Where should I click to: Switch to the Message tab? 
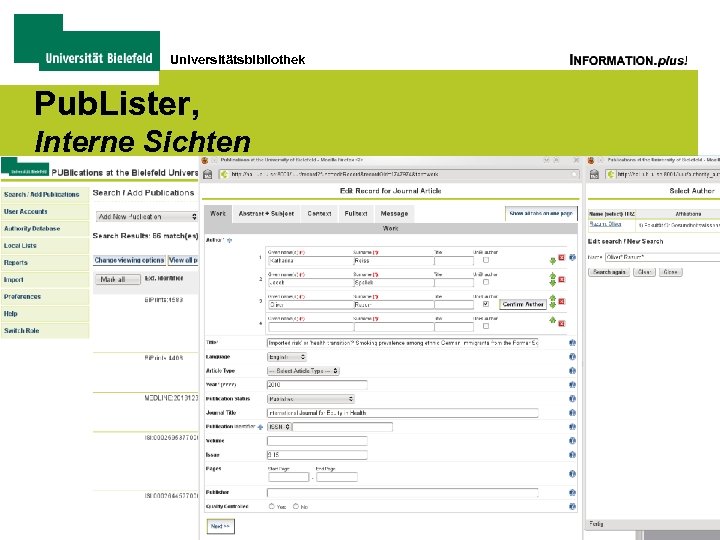pyautogui.click(x=394, y=214)
